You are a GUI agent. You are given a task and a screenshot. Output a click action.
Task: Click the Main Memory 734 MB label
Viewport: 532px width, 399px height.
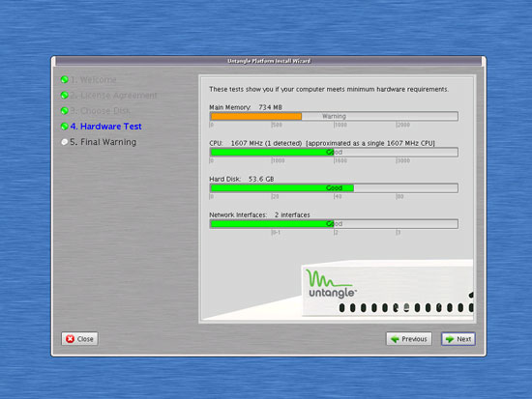246,107
